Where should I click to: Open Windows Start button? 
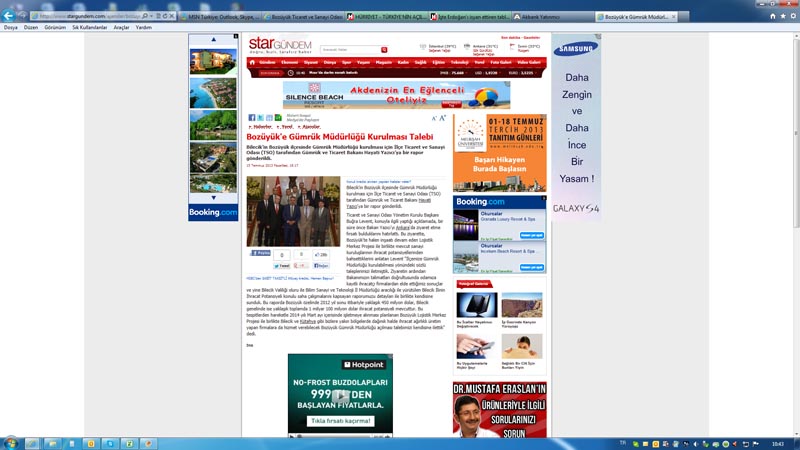10,443
